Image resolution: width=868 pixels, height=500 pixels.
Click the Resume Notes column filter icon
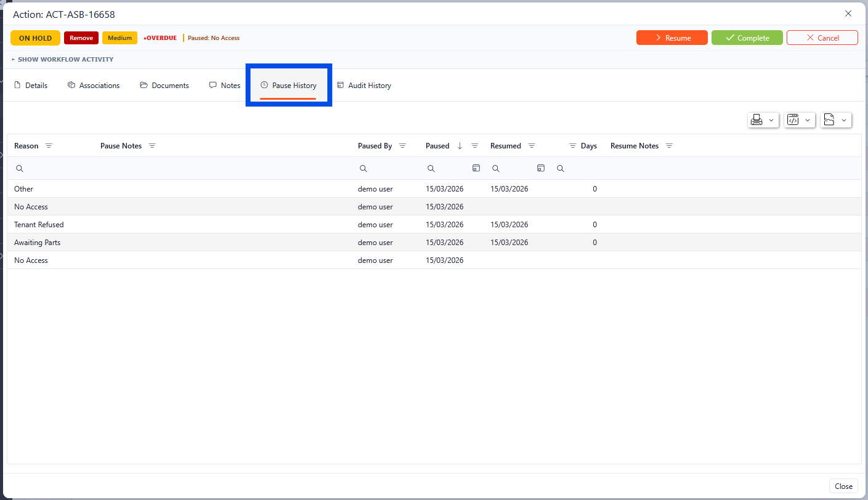pos(669,146)
